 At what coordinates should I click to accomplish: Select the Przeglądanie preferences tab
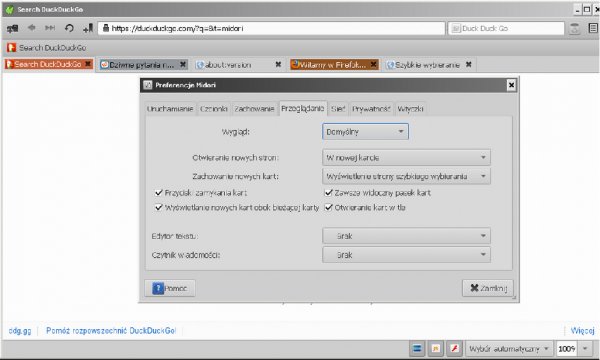click(x=303, y=108)
